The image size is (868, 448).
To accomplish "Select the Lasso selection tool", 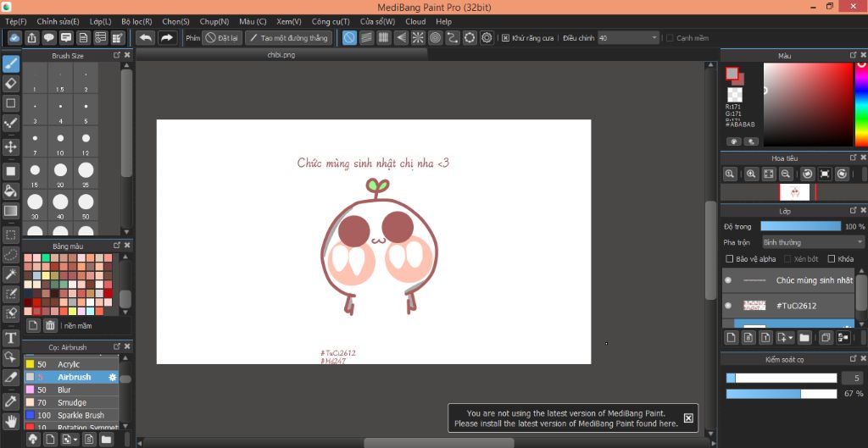I will (x=10, y=254).
